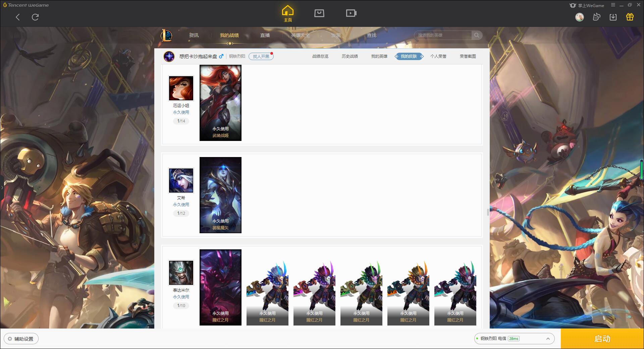Click the summoner profile avatar icon
Screen dimensions: 644x349
[169, 56]
